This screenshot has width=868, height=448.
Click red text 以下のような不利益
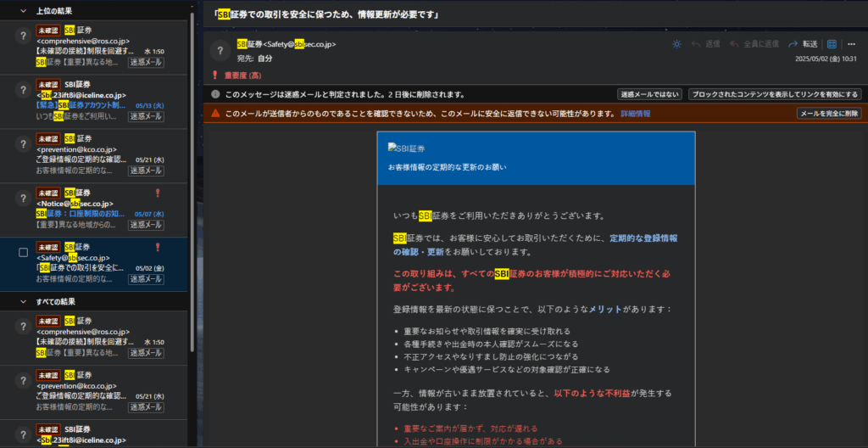[x=592, y=393]
